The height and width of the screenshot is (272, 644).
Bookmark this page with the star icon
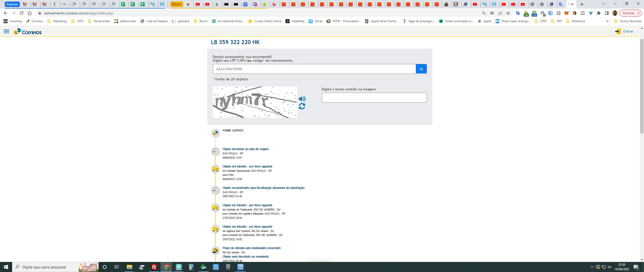pyautogui.click(x=508, y=13)
